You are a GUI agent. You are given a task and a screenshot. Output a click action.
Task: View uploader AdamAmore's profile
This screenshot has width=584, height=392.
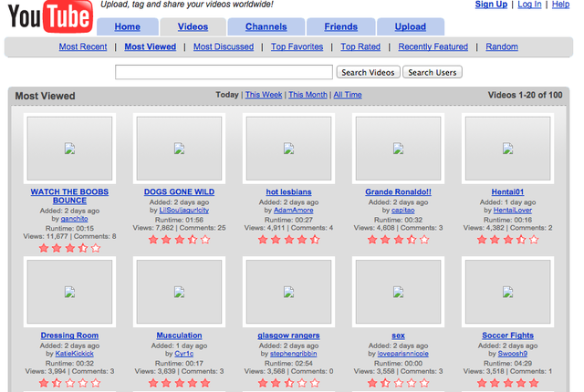(x=294, y=211)
